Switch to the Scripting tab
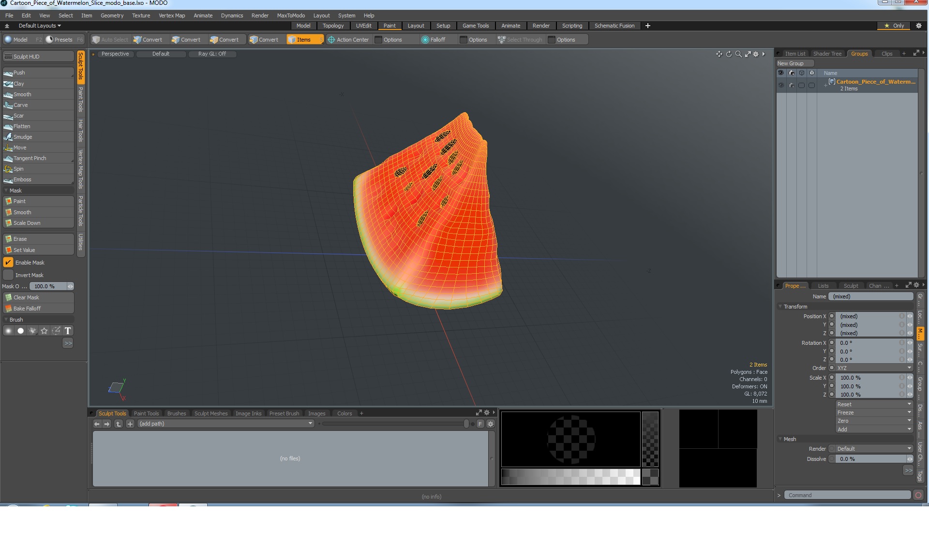The width and height of the screenshot is (929, 560). point(571,25)
